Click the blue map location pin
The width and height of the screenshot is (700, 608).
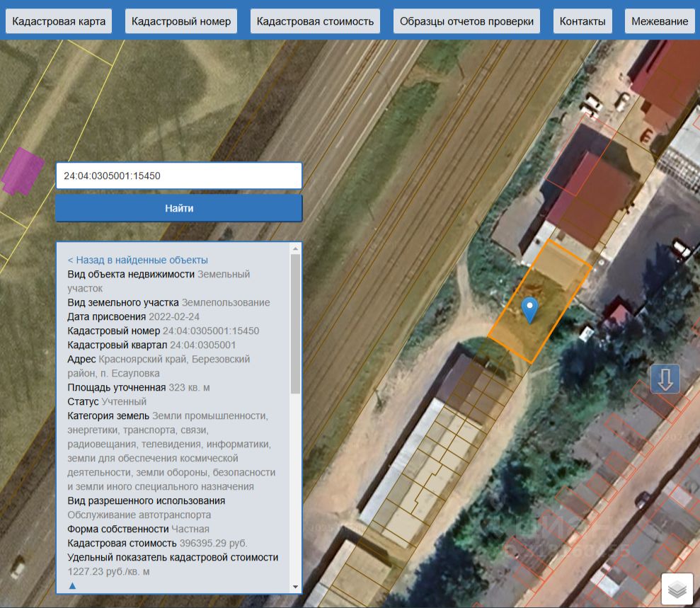529,310
